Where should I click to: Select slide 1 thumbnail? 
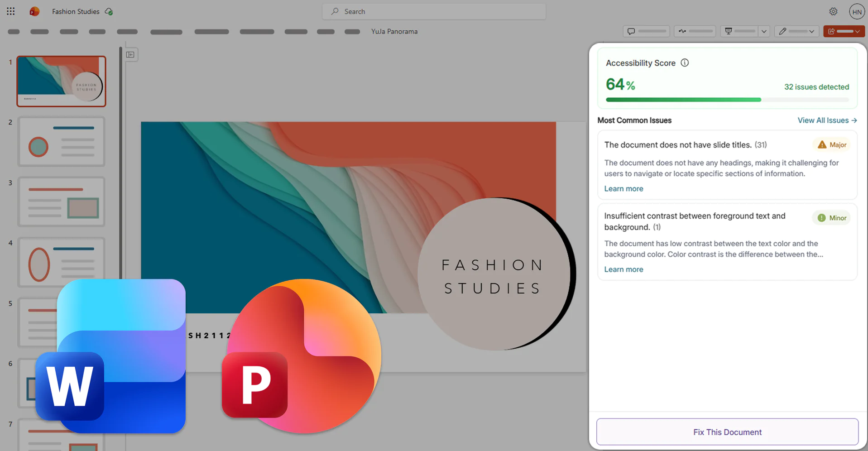(62, 82)
